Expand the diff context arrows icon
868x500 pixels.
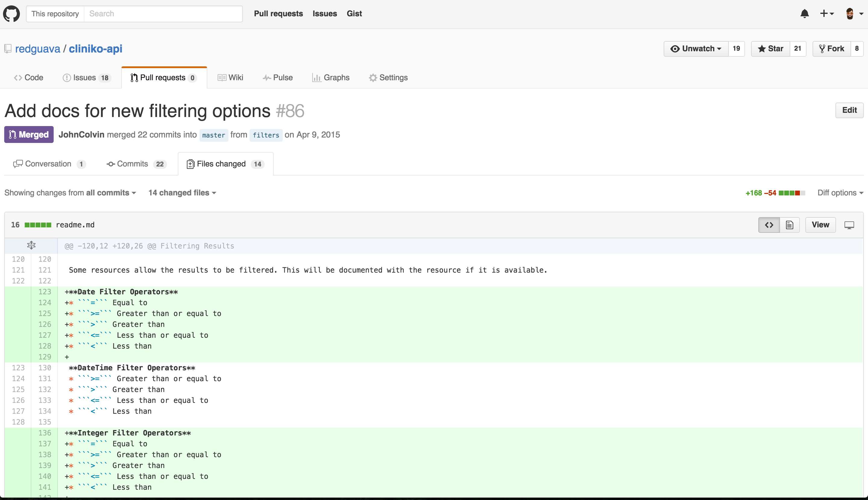point(31,245)
